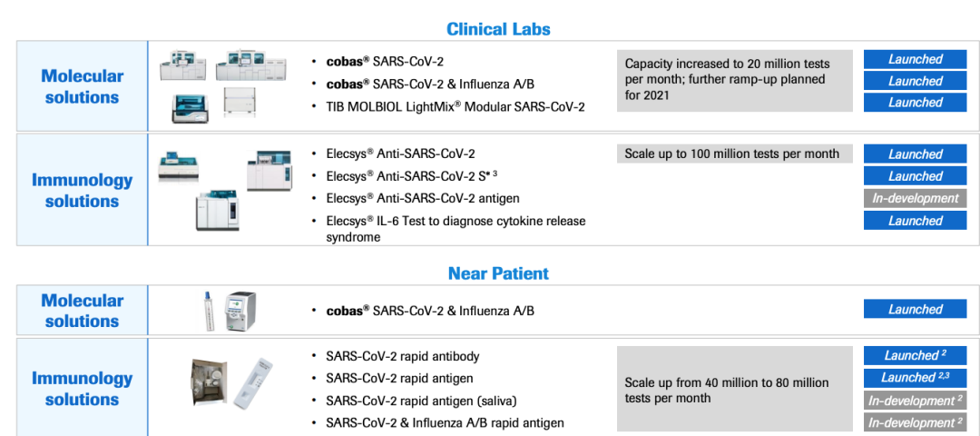The width and height of the screenshot is (980, 436).
Task: Select the Elecsys immunology analyzer image at bottom
Action: pyautogui.click(x=218, y=210)
